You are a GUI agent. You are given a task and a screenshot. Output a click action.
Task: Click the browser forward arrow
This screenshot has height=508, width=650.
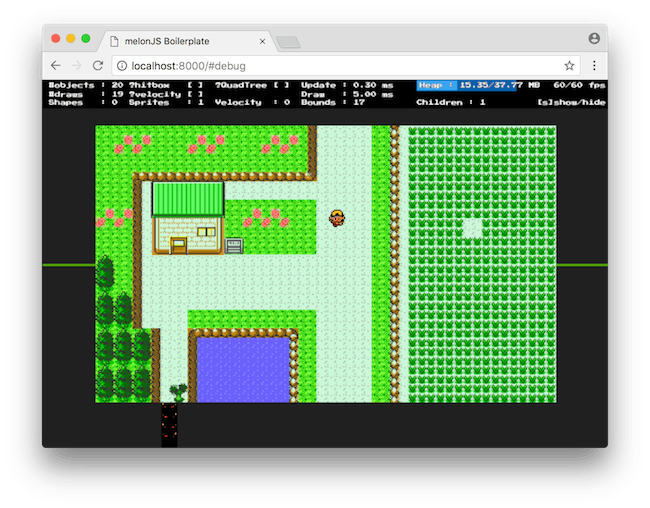pos(77,66)
